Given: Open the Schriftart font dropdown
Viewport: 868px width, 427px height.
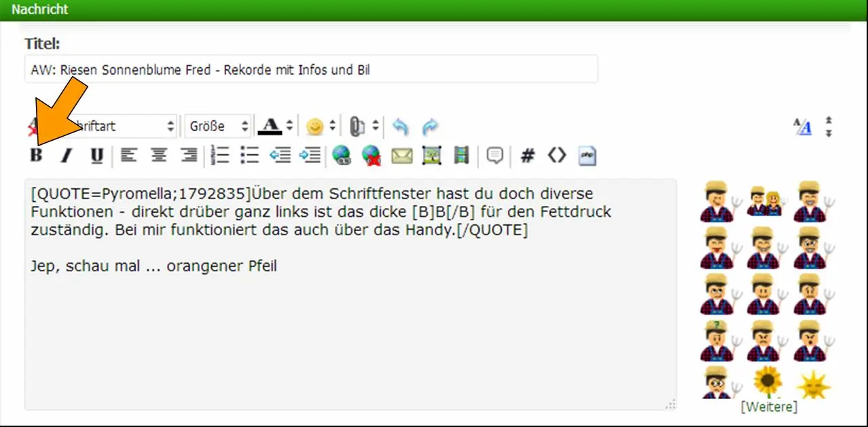Looking at the screenshot, I should pyautogui.click(x=122, y=126).
